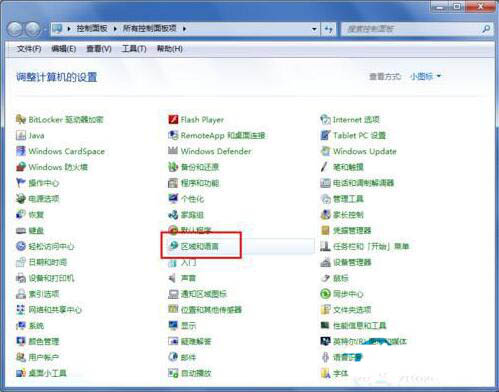Open the BitLocker 驱动器加密 icon
Viewport: 499px width, 392px height.
click(x=21, y=119)
